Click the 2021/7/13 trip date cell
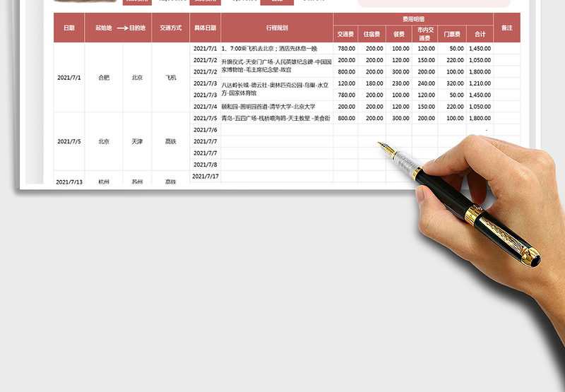 69,182
